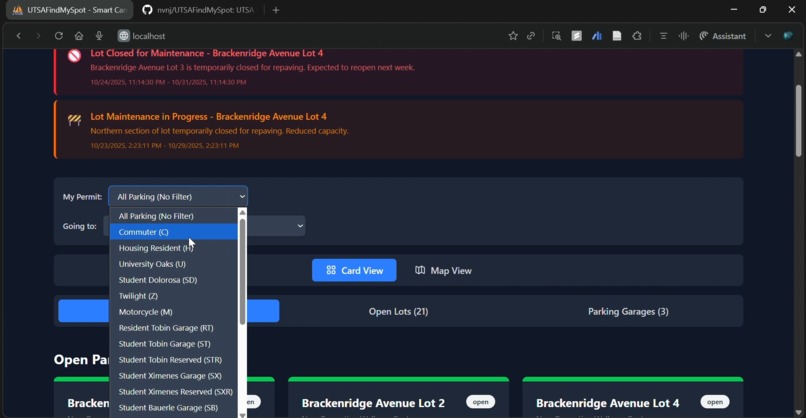This screenshot has width=806, height=418.
Task: Click the audio waveform toolbar icon
Action: pos(683,35)
